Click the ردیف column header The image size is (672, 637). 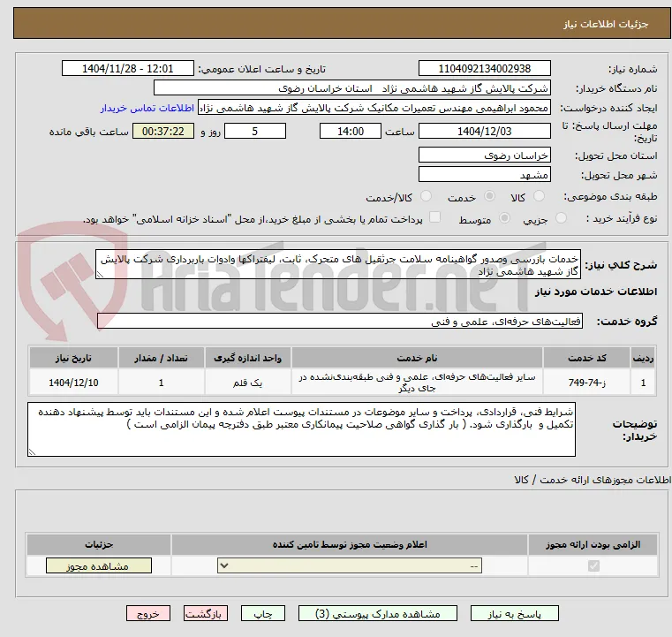coord(643,358)
